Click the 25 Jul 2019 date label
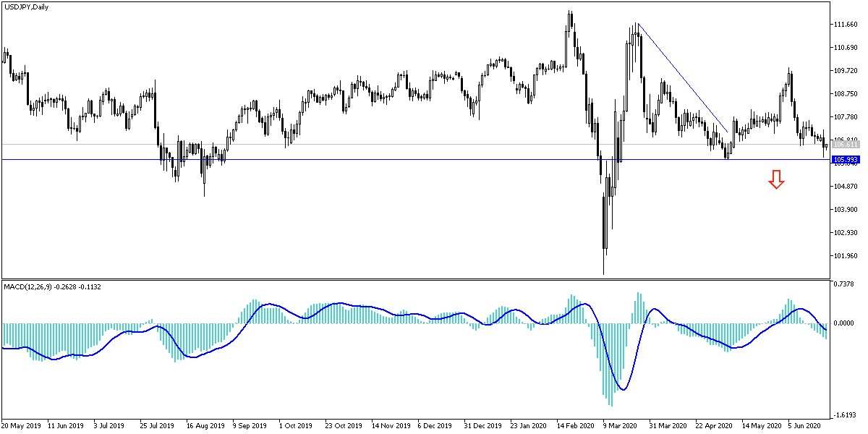Viewport: 868px width, 434px height. (158, 426)
